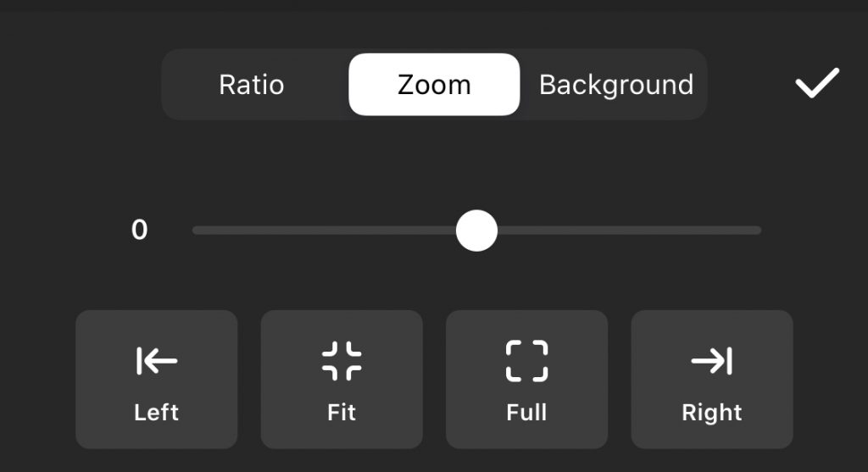
Task: Click the far right end of the zoom slider track
Action: (757, 230)
